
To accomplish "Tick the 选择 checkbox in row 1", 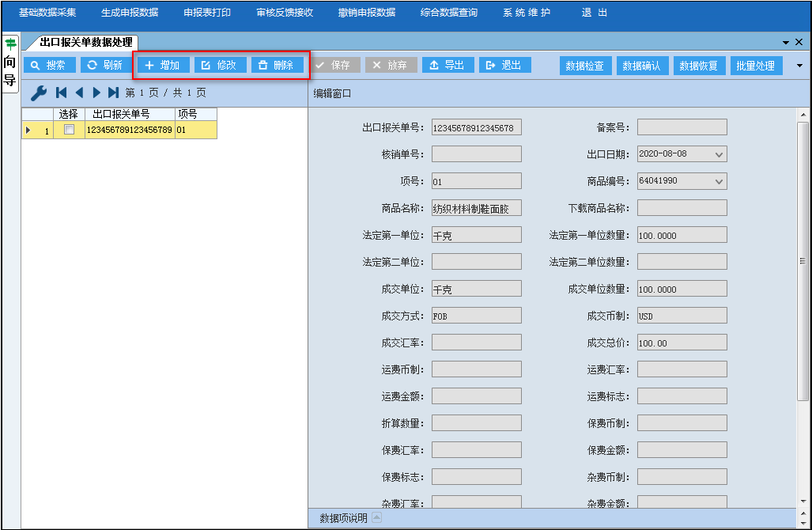I will click(x=69, y=130).
